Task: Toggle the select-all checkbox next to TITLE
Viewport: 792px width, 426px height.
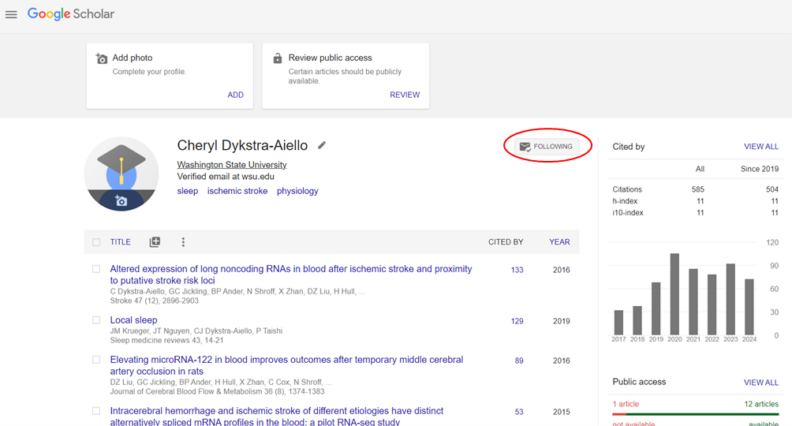Action: (x=96, y=242)
